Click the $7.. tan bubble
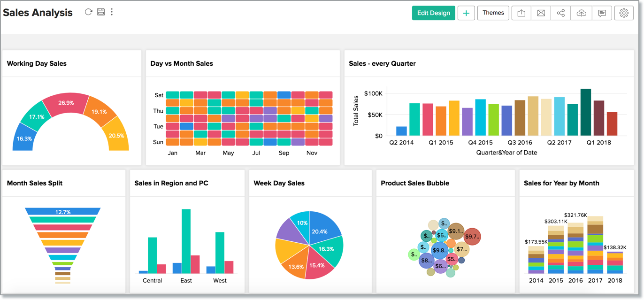This screenshot has height=300, width=644. coord(462,249)
